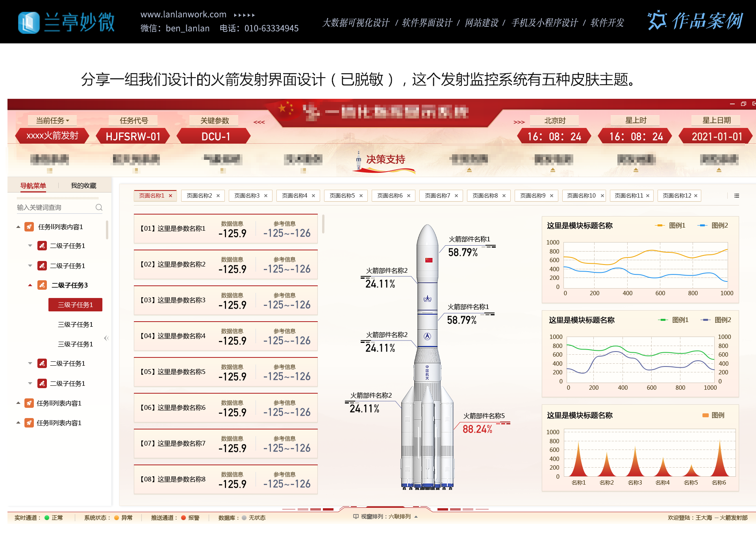Collapse the sidebar using the double-chevron handle
The width and height of the screenshot is (756, 533).
(x=106, y=338)
